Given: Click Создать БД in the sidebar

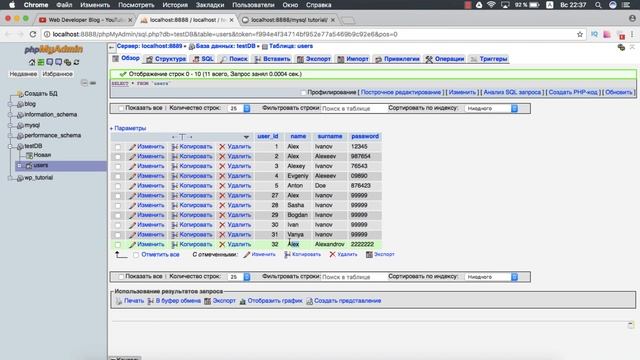Looking at the screenshot, I should pos(41,93).
